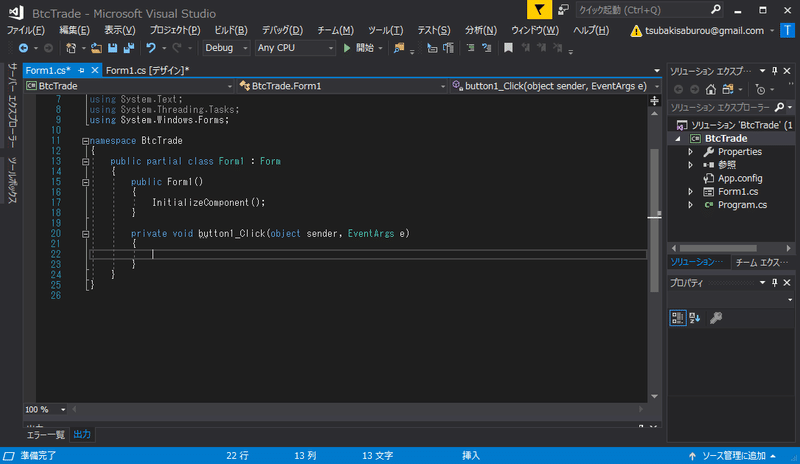Pin the Properties panel with the pushpin

[774, 283]
